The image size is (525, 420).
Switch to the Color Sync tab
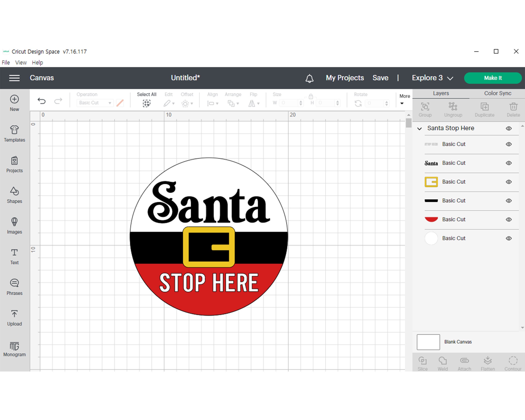point(497,93)
